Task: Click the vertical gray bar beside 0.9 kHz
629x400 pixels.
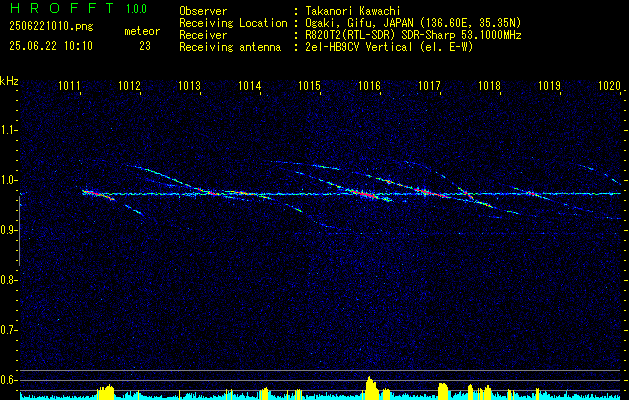Action: click(x=19, y=231)
